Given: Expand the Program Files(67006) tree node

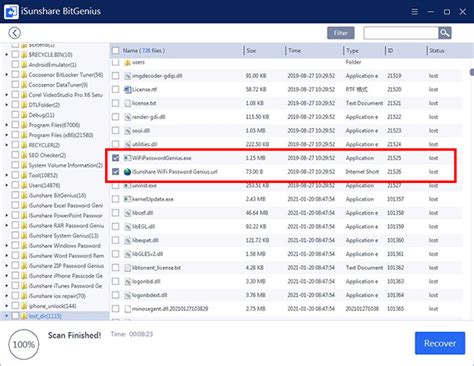Looking at the screenshot, I should coord(6,125).
